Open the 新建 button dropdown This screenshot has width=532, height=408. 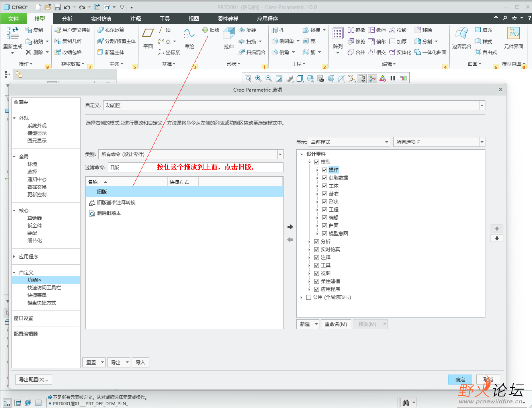pyautogui.click(x=317, y=324)
